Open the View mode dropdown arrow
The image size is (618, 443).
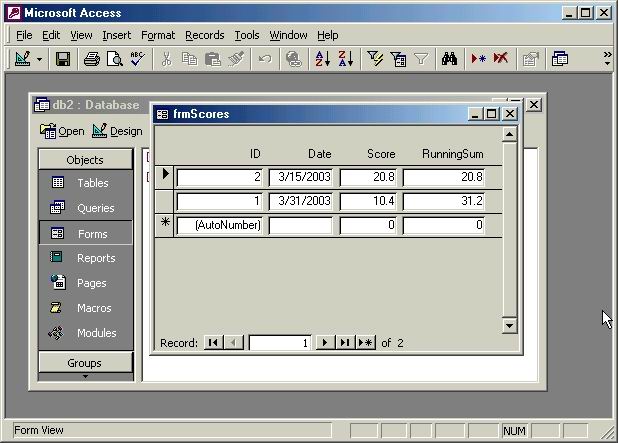coord(39,60)
